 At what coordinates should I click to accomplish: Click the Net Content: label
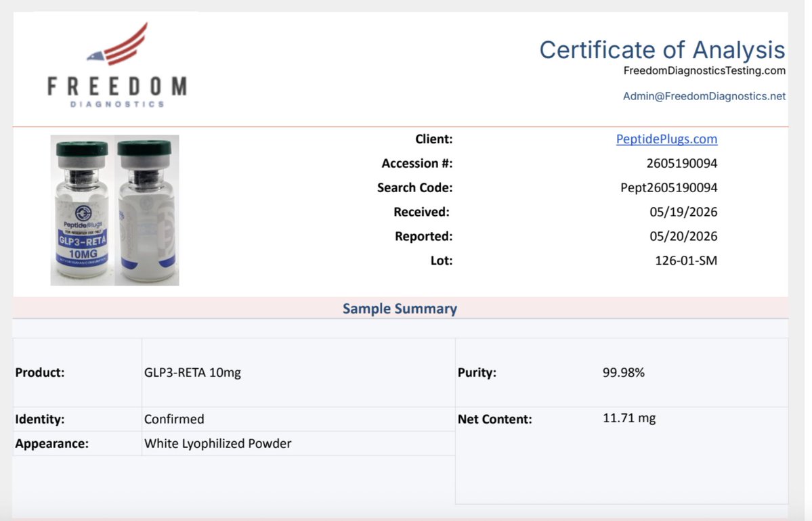click(494, 419)
